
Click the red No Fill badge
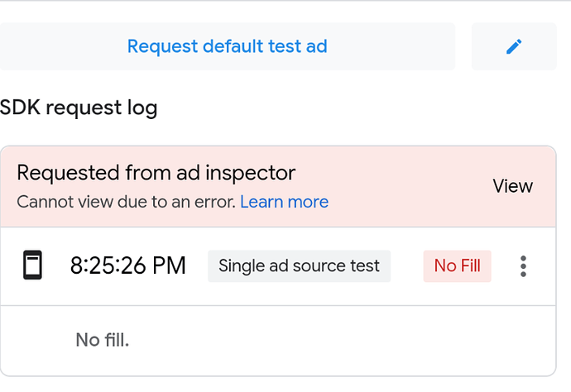(457, 266)
